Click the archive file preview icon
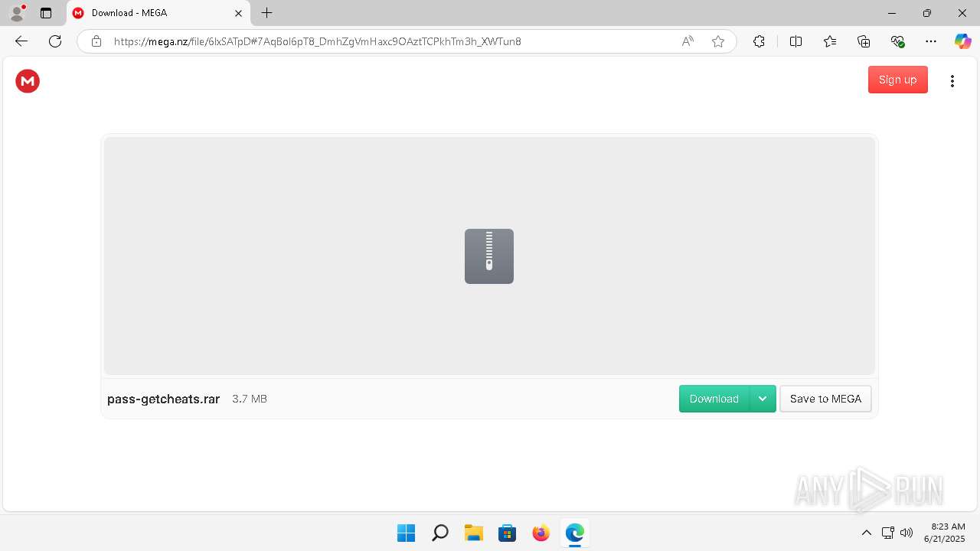The width and height of the screenshot is (980, 551). pos(489,256)
